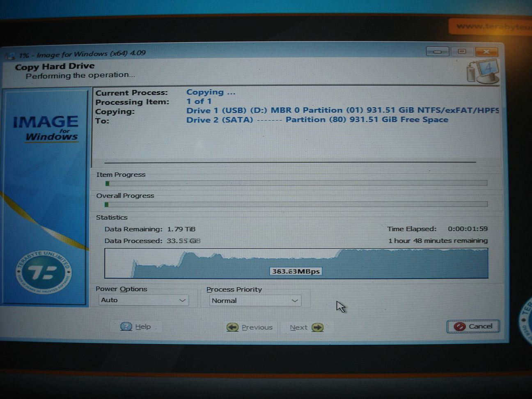Click the 'Copying:' label
This screenshot has width=532, height=399.
(x=115, y=111)
